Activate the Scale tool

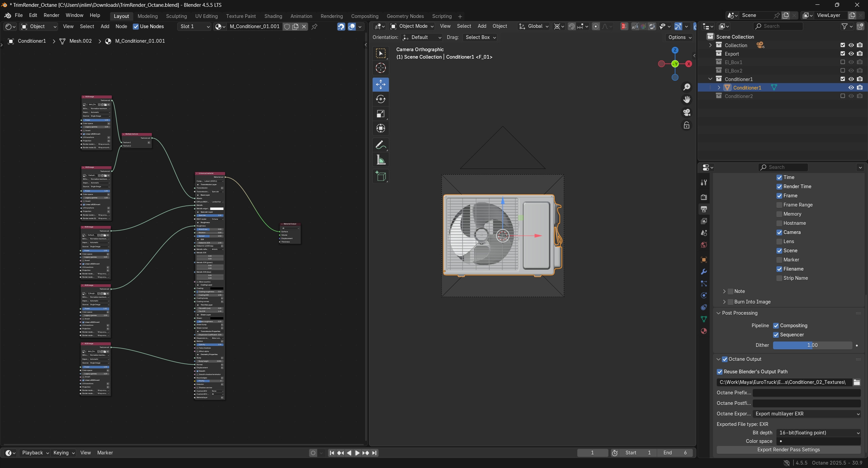[380, 114]
